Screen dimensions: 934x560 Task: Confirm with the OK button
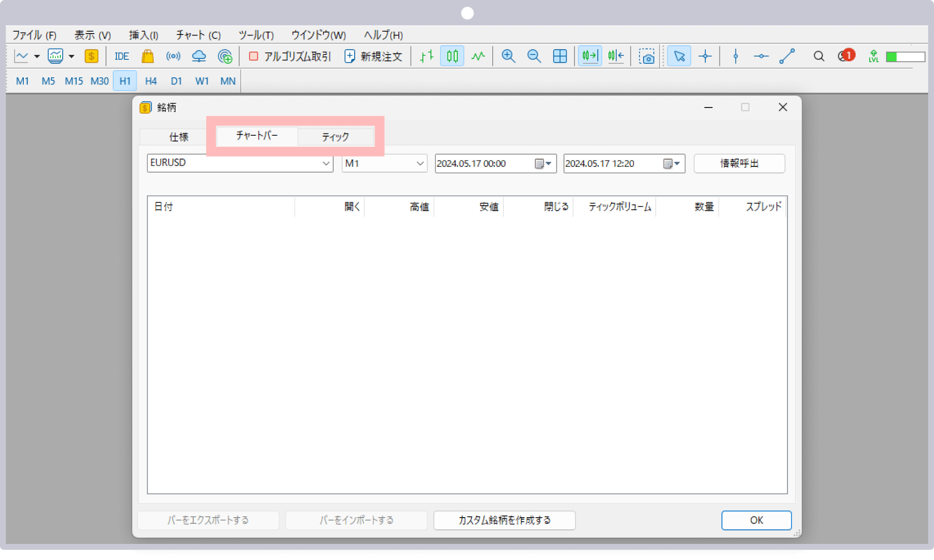coord(756,520)
